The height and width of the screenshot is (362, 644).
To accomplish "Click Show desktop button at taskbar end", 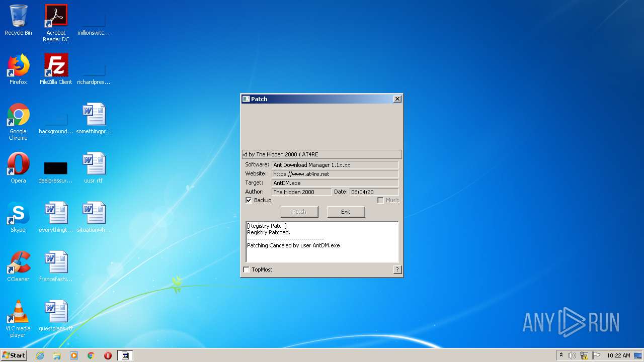I will (639, 355).
